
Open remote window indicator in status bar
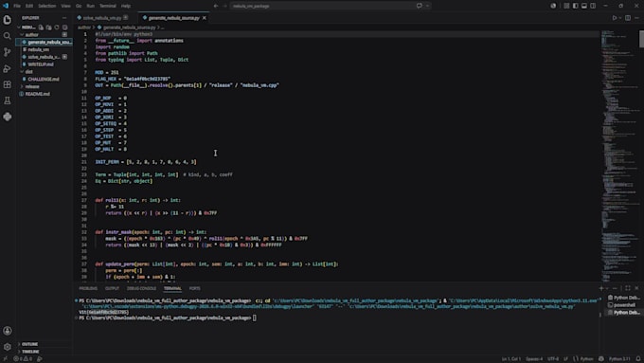pos(5,359)
